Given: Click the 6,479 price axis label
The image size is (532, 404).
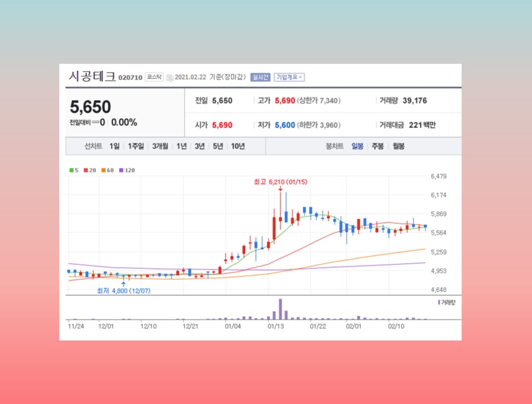Looking at the screenshot, I should 438,176.
